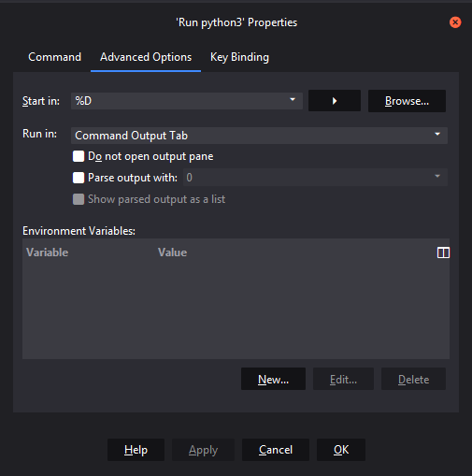Open Help for this dialog
Image resolution: width=472 pixels, height=476 pixels.
pyautogui.click(x=136, y=450)
